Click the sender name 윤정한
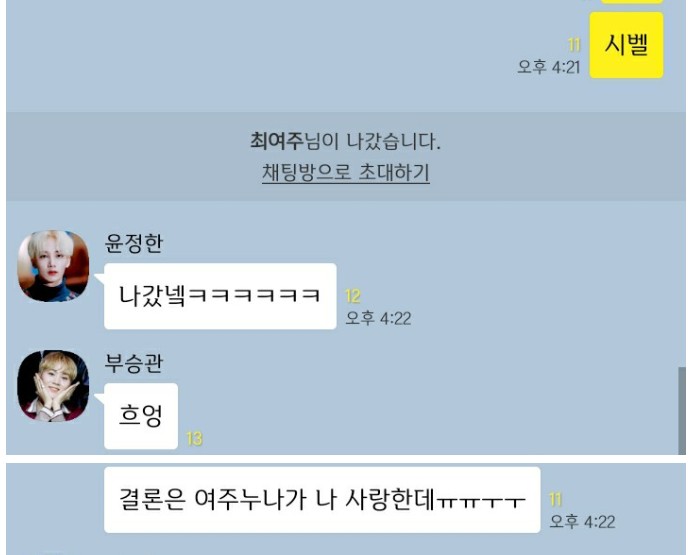 tap(134, 243)
